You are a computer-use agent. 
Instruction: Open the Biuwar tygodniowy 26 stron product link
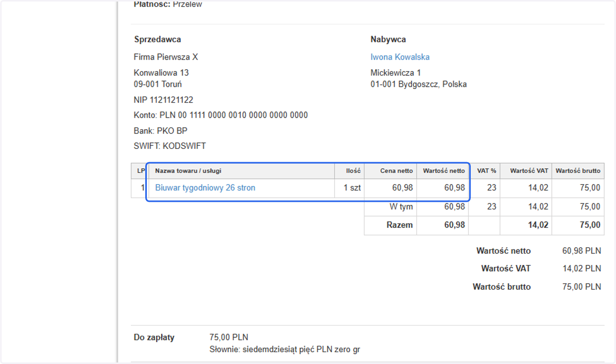coord(205,188)
